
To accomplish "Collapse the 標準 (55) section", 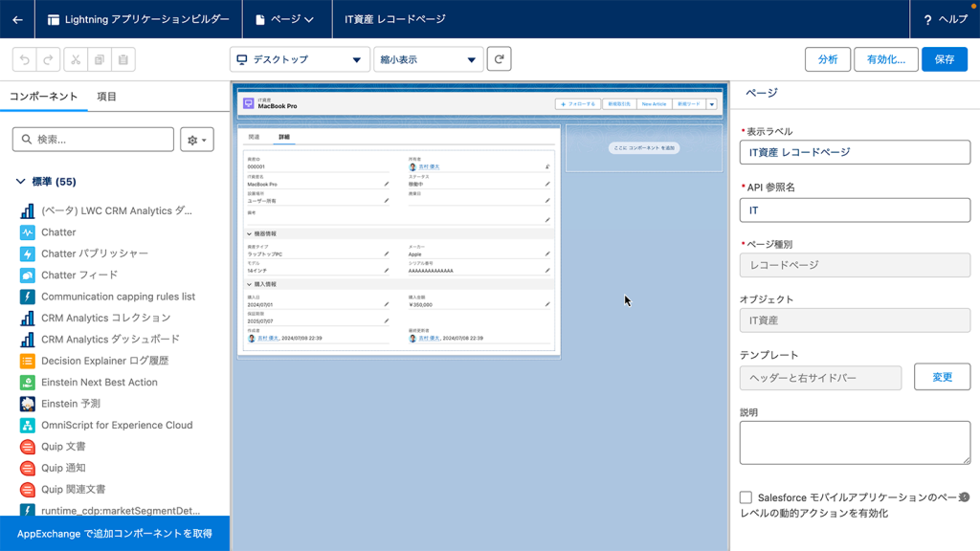I will point(20,182).
